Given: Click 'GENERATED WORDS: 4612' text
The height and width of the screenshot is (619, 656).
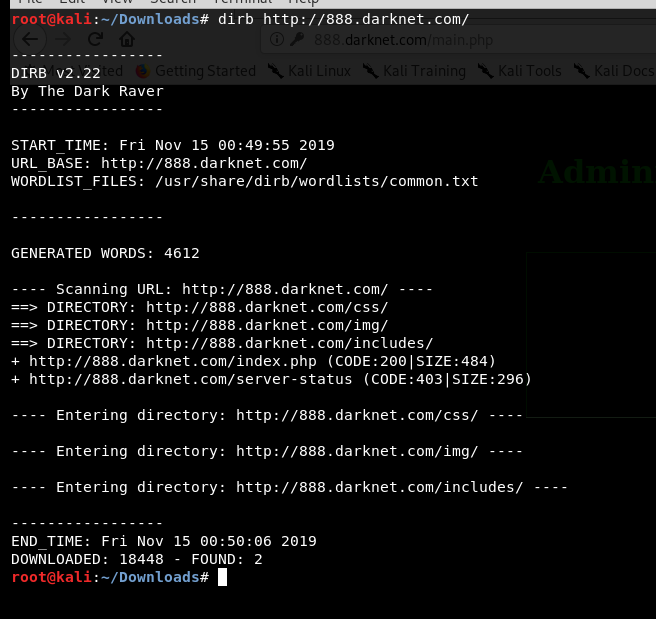Looking at the screenshot, I should (105, 253).
